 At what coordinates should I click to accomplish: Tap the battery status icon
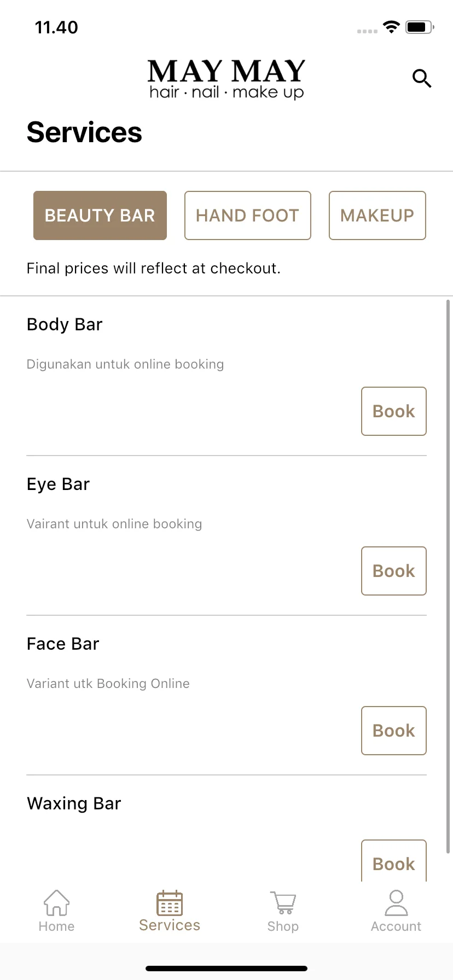(420, 27)
